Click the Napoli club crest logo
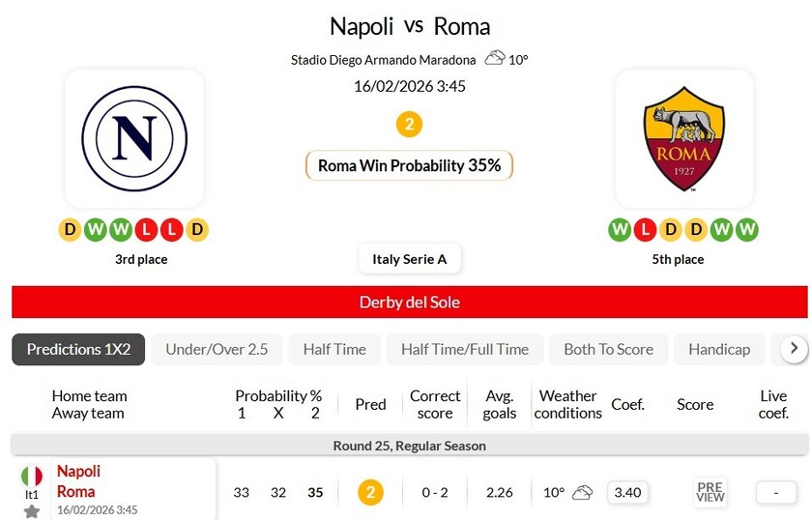Viewport: 812px width, 520px height. point(133,137)
